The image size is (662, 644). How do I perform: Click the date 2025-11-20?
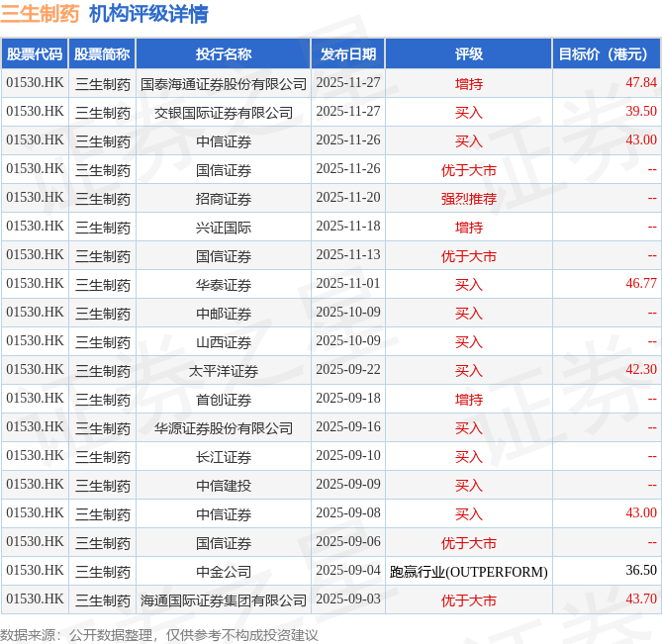tap(348, 198)
